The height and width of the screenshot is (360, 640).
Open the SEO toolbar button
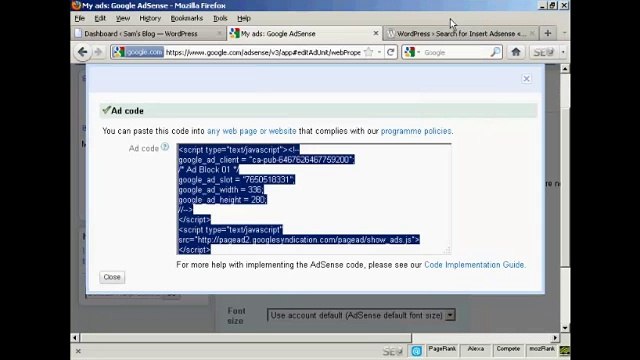pyautogui.click(x=543, y=52)
